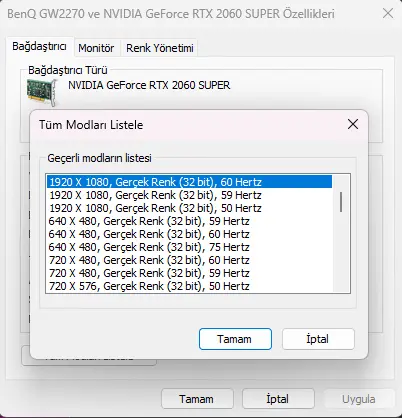Select 640 X 480 75 Hertz mode
The width and height of the screenshot is (402, 418).
(189, 247)
